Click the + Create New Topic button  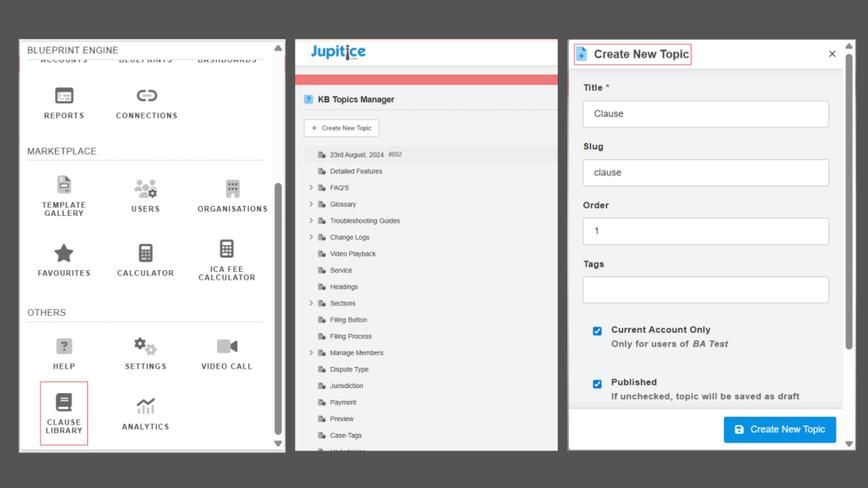coord(342,128)
